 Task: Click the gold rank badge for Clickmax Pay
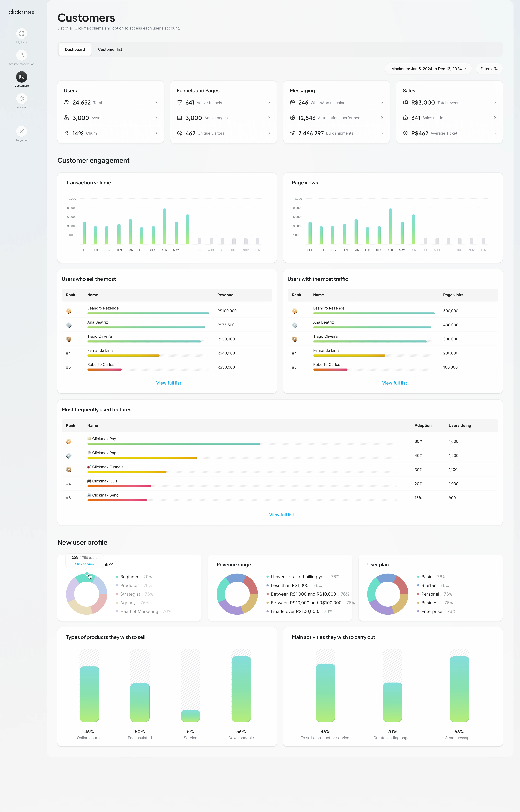[69, 442]
